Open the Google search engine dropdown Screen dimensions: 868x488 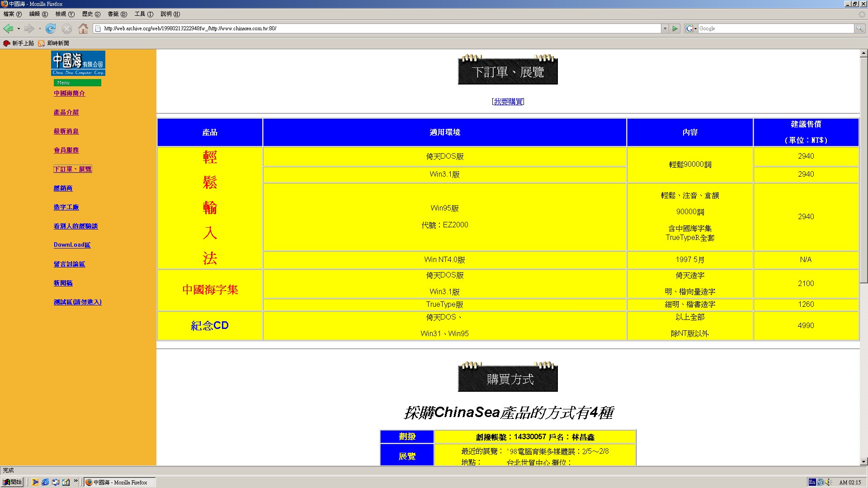coord(691,28)
